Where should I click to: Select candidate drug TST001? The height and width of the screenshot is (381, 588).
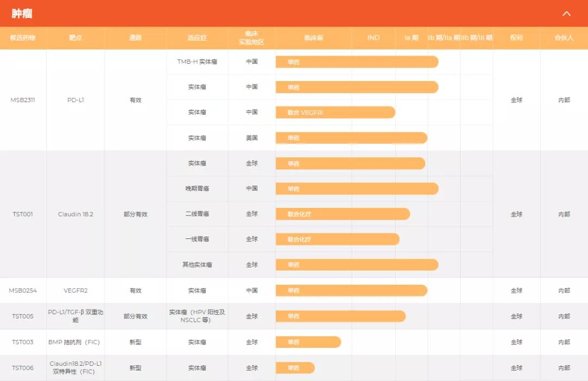[23, 214]
